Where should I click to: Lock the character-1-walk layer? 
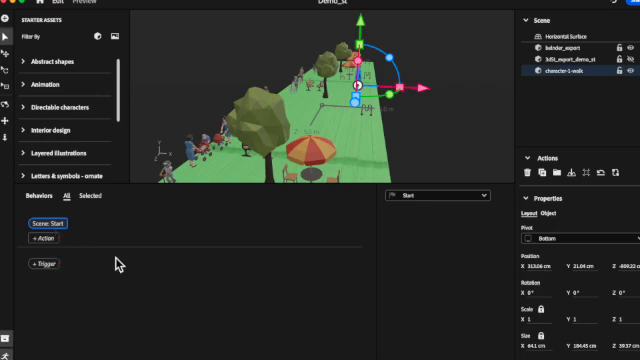pyautogui.click(x=619, y=71)
